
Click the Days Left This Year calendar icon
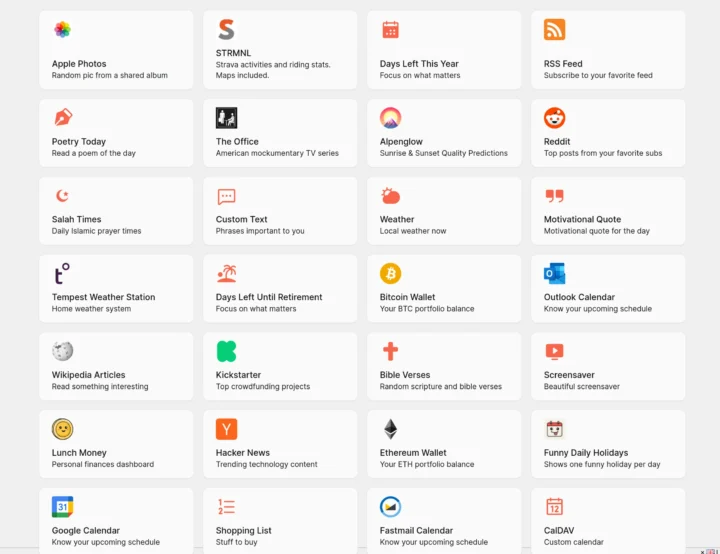(390, 30)
